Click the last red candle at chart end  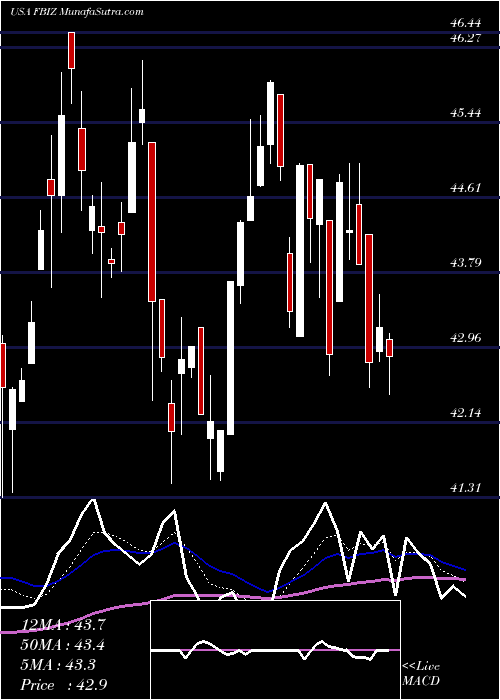pos(389,348)
